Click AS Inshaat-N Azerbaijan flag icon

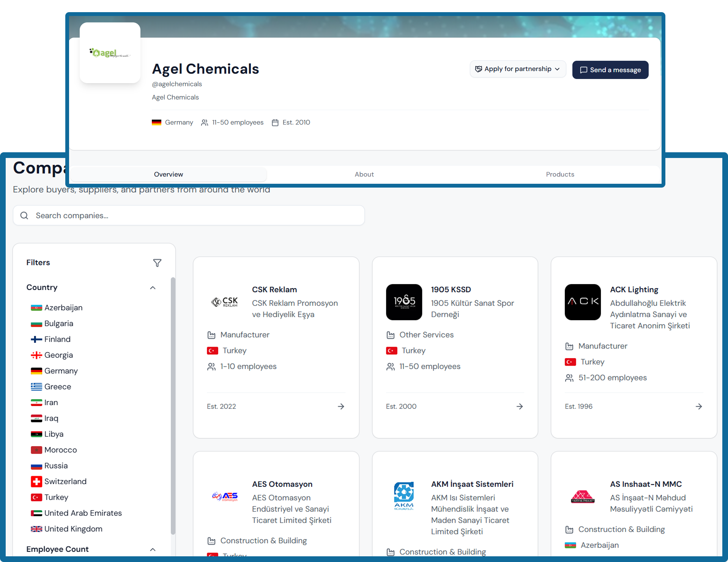click(x=570, y=546)
